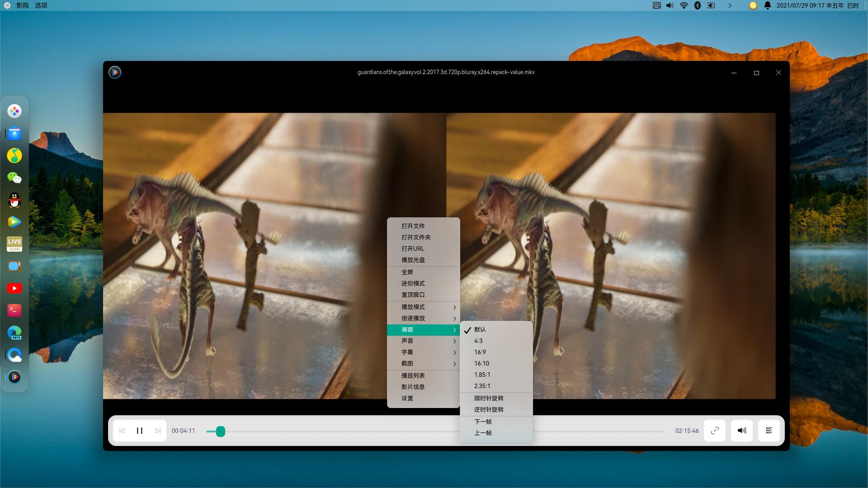Step forward with 下一帧
Viewport: 868px width, 488px height.
pos(483,422)
